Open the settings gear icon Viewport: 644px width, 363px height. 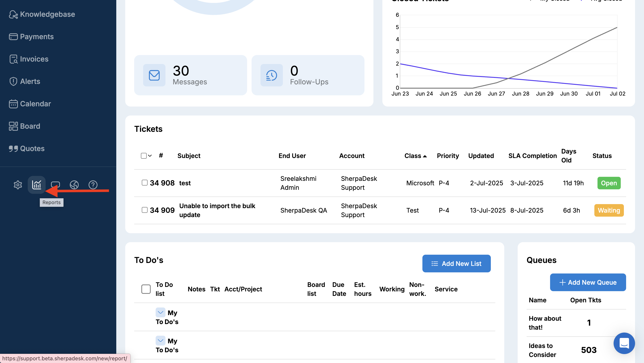click(x=18, y=185)
